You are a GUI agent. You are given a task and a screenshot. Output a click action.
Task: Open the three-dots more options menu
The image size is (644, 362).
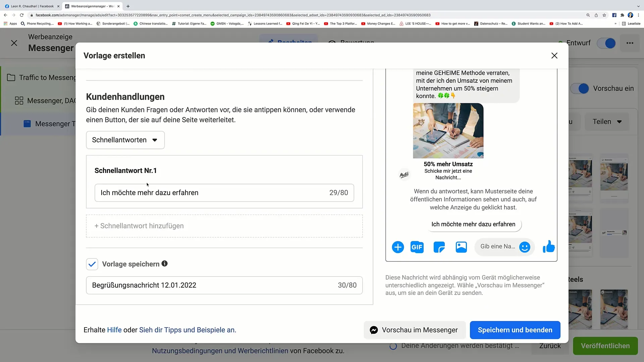630,43
